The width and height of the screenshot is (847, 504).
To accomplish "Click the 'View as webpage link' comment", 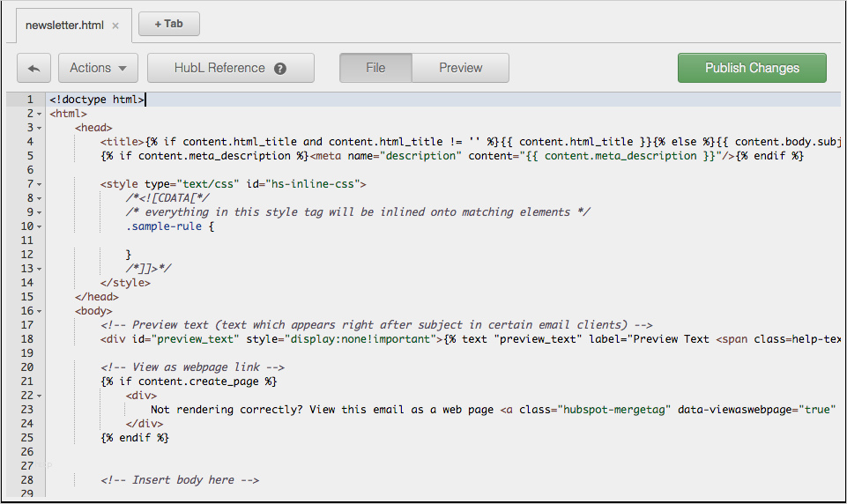I will [x=192, y=367].
